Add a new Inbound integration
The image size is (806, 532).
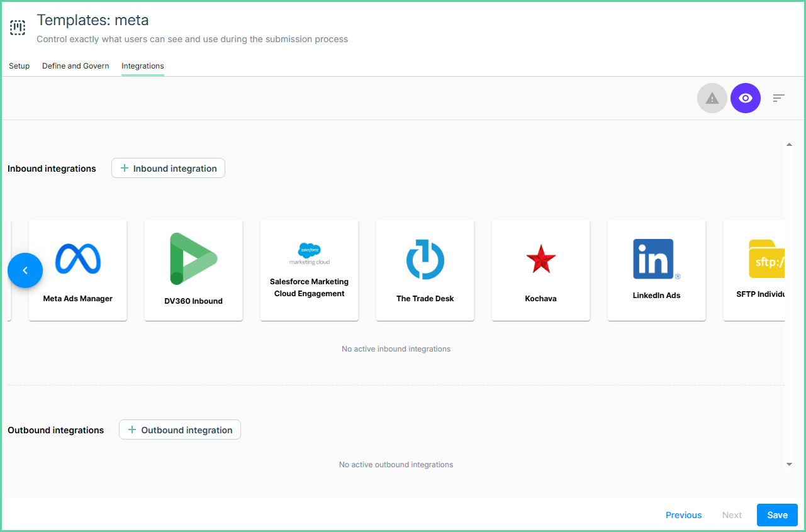[x=168, y=168]
